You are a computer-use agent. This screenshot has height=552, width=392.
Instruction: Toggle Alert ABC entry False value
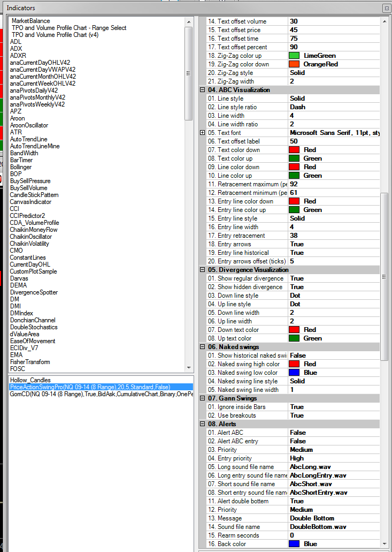tap(334, 441)
